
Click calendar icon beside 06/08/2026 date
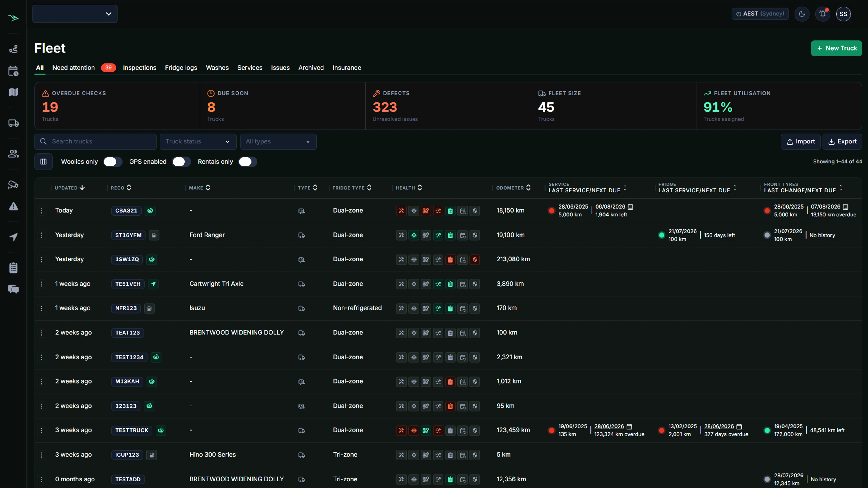630,207
